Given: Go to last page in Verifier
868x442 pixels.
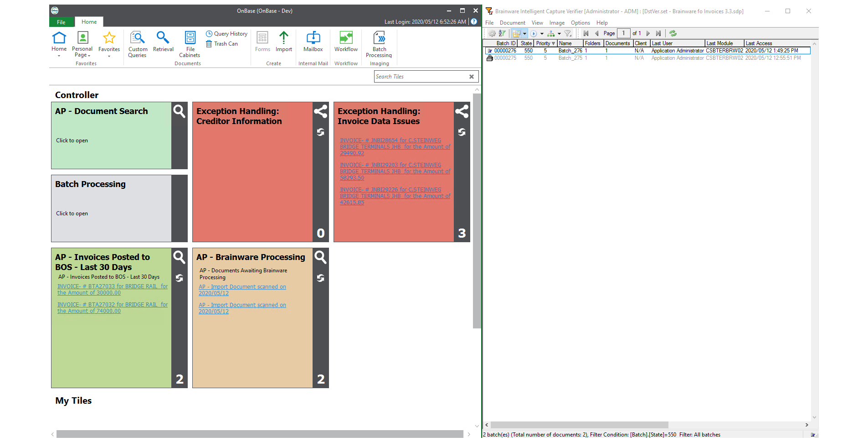Looking at the screenshot, I should click(658, 33).
